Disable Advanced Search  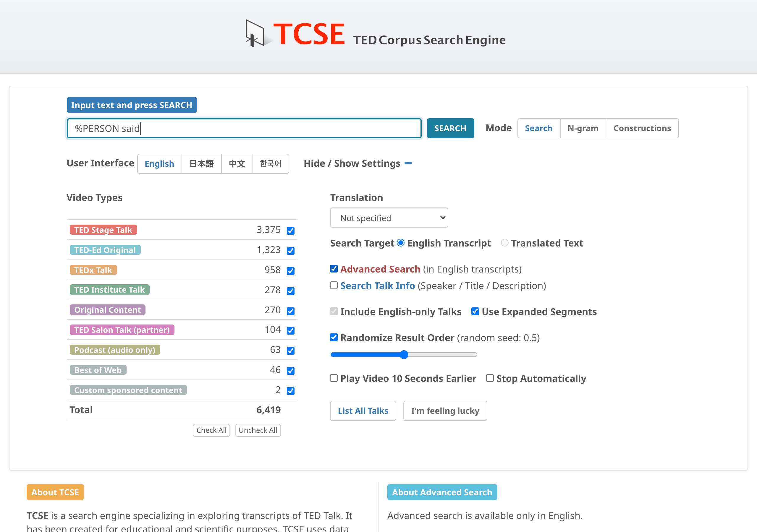click(334, 269)
